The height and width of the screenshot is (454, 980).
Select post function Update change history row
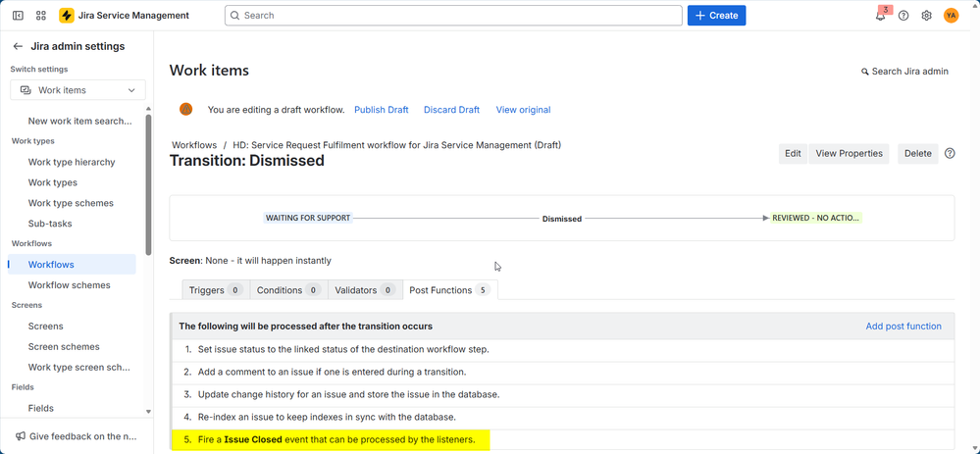click(563, 394)
